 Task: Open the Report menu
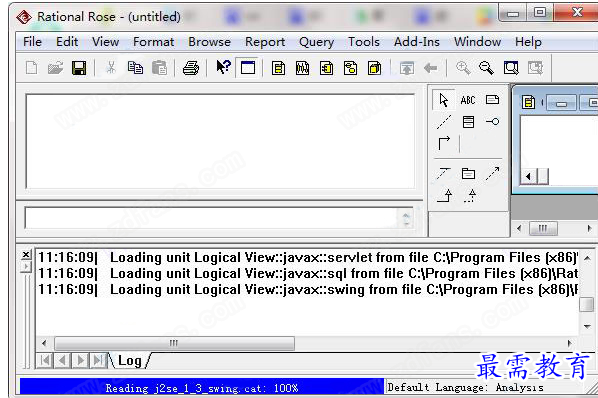pyautogui.click(x=265, y=42)
